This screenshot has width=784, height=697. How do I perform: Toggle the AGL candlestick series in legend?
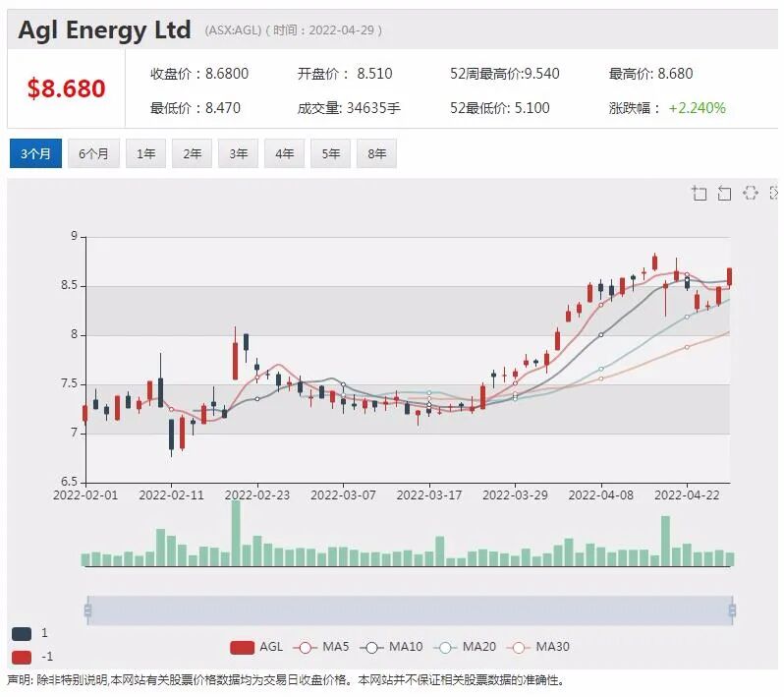pos(256,647)
